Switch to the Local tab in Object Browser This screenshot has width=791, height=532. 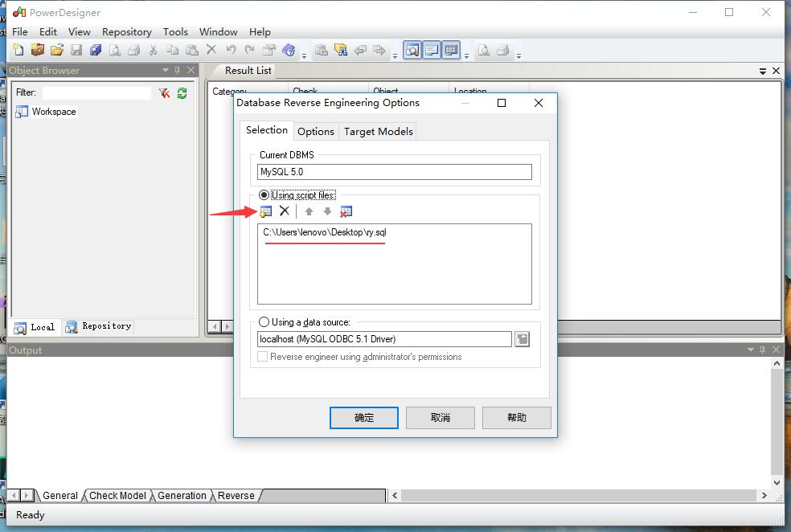point(35,327)
